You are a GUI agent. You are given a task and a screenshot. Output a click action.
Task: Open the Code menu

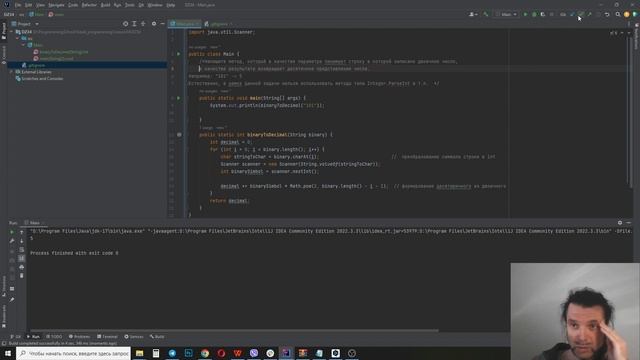point(73,5)
